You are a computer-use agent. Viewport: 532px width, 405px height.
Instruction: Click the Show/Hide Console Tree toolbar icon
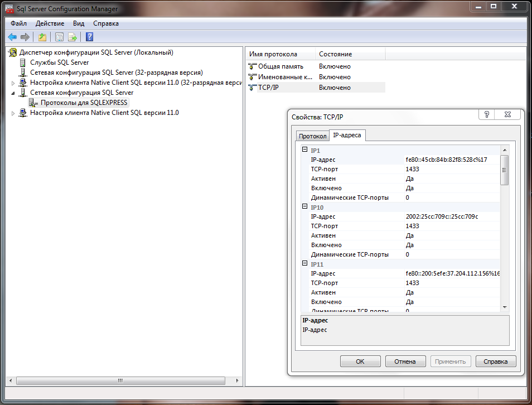click(x=59, y=37)
